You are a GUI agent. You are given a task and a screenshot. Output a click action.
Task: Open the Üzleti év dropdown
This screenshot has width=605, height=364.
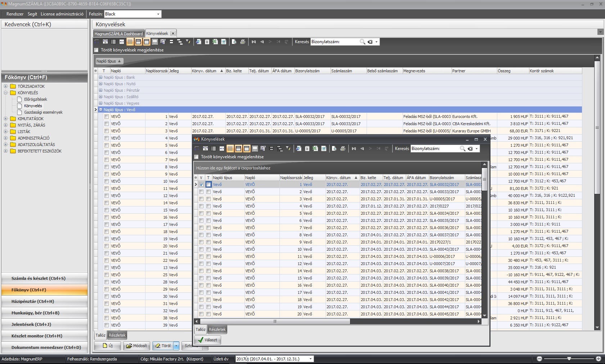(310, 359)
